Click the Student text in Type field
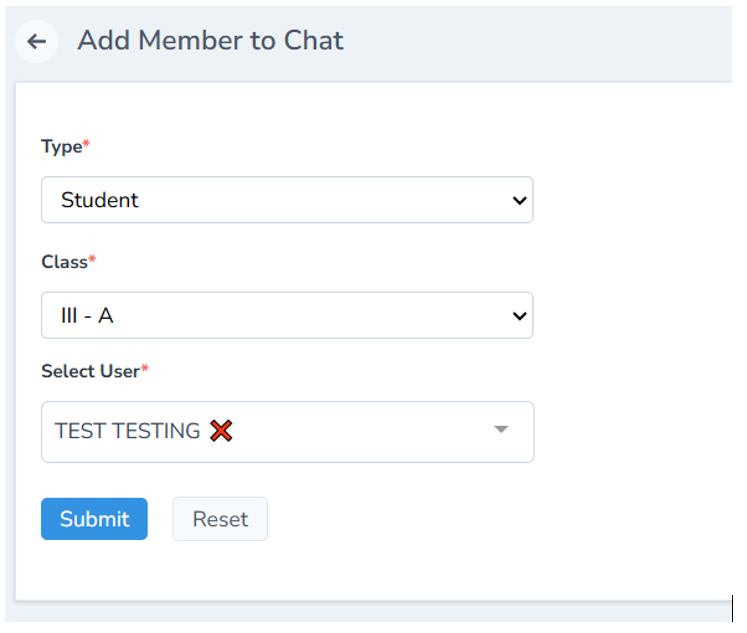 (99, 200)
